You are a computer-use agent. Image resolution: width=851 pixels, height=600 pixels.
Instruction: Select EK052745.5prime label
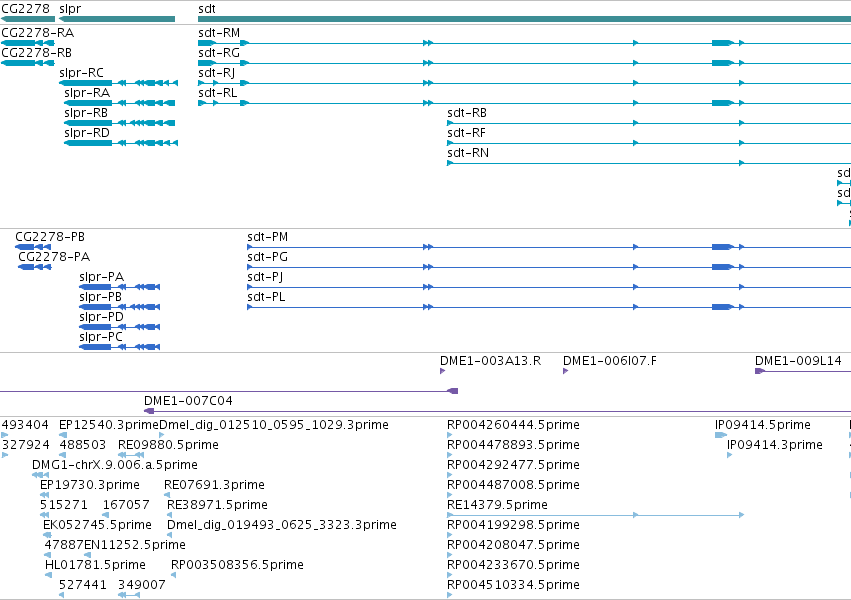(97, 525)
